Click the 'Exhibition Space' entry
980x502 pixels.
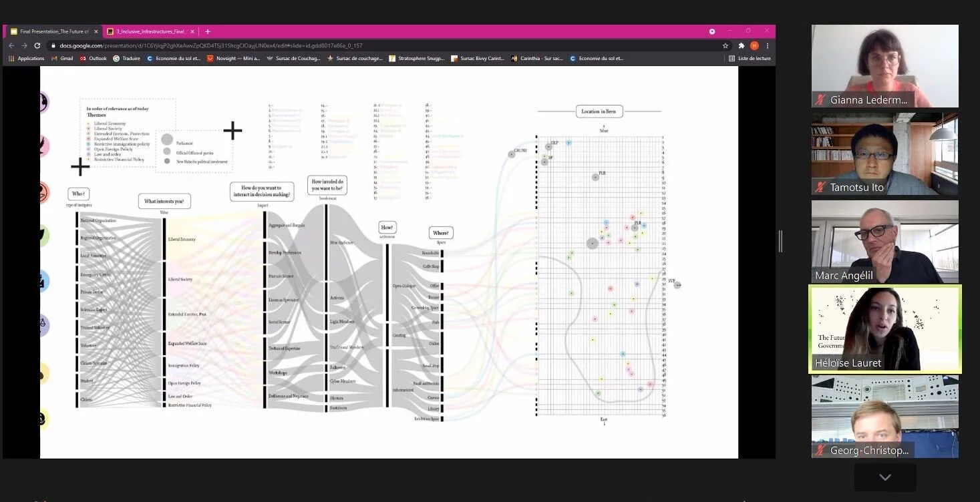click(x=426, y=419)
